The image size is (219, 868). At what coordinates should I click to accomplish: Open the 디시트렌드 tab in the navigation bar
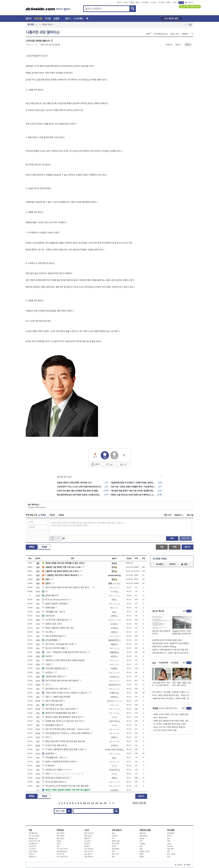click(x=78, y=19)
